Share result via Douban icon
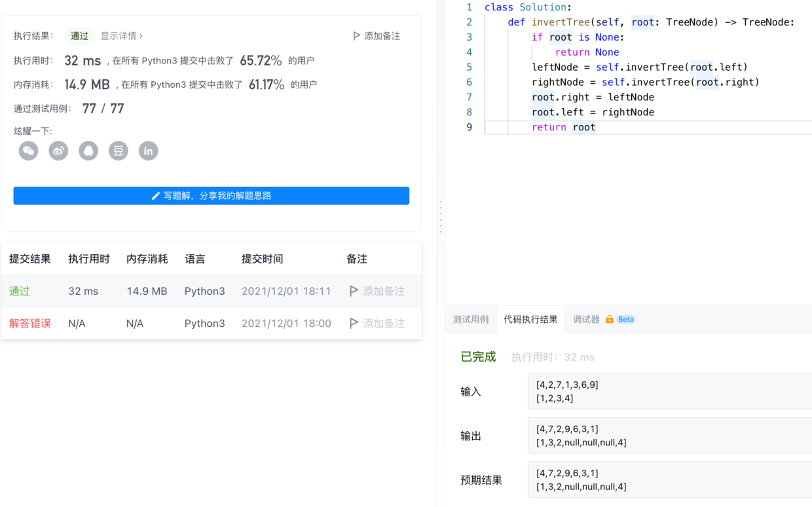Viewport: 812px width, 507px height. click(119, 151)
